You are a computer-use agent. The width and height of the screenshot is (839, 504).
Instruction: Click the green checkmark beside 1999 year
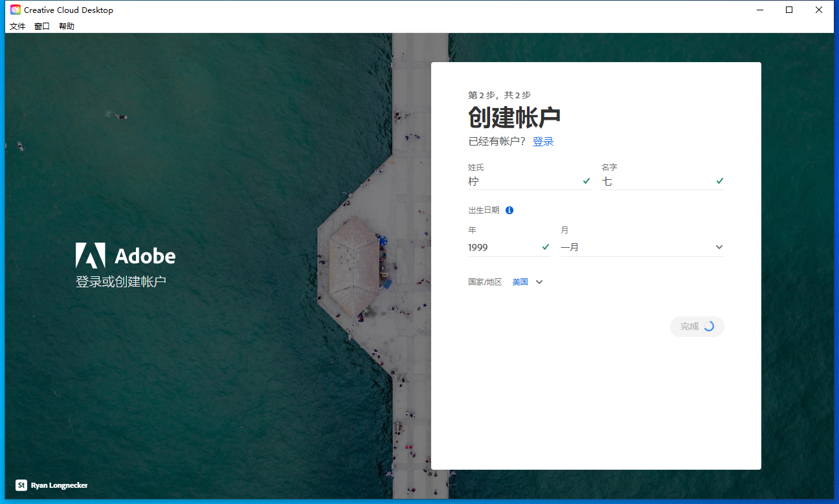[x=546, y=247]
